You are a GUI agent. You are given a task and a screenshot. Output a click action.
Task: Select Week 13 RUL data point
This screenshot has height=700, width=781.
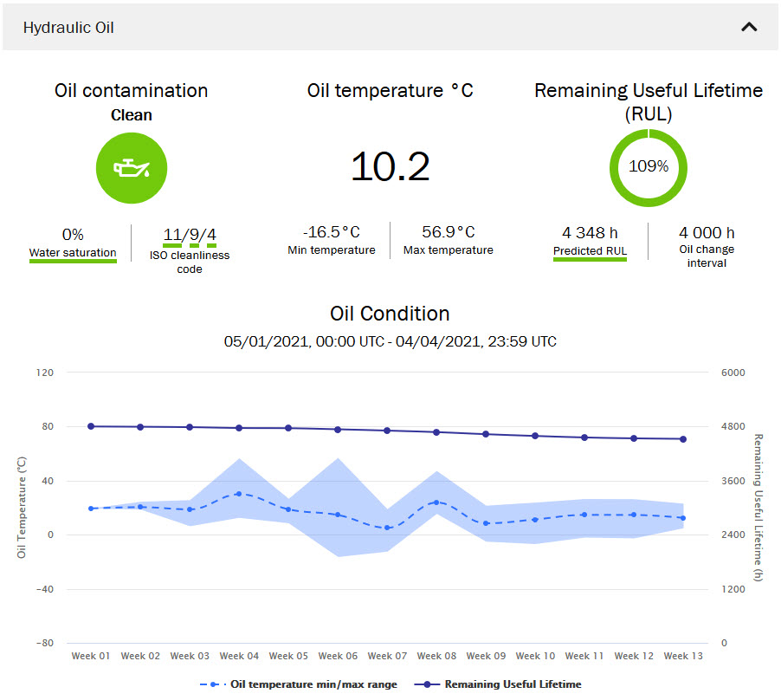[683, 439]
